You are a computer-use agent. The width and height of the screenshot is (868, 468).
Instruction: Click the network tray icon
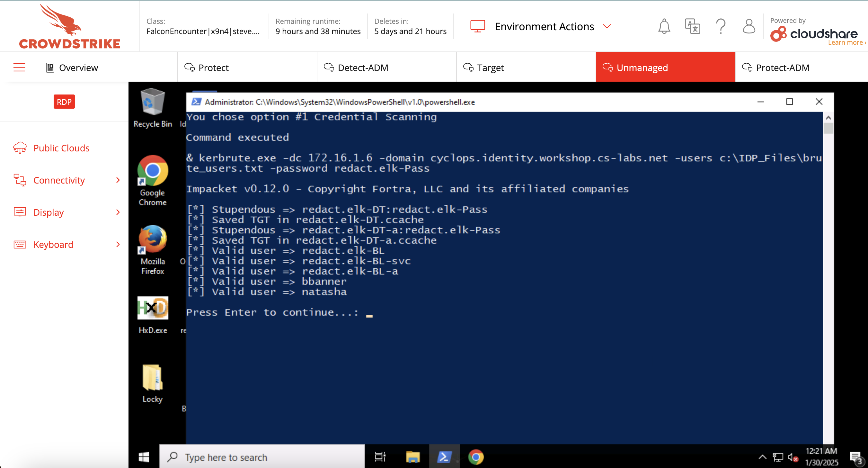point(778,457)
